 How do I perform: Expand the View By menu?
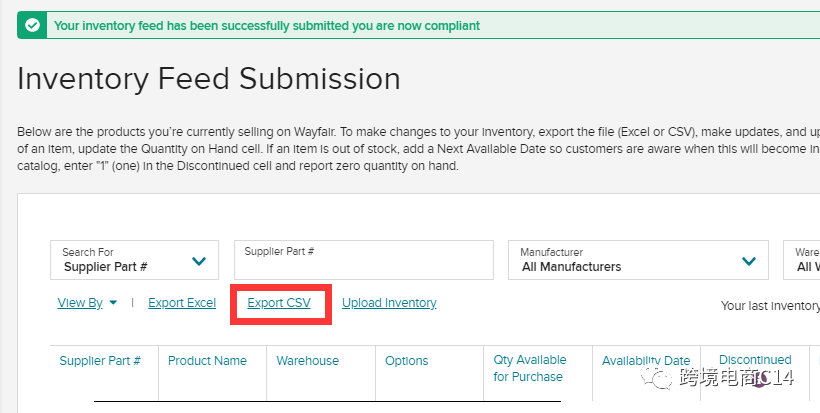click(87, 303)
